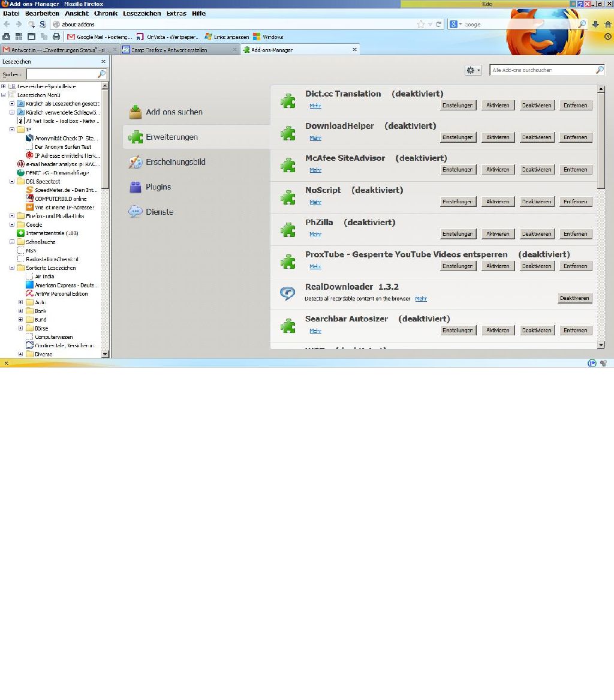Screen dimensions: 614x700
Task: Open the Windows bookmark in the toolbar
Action: coord(268,37)
